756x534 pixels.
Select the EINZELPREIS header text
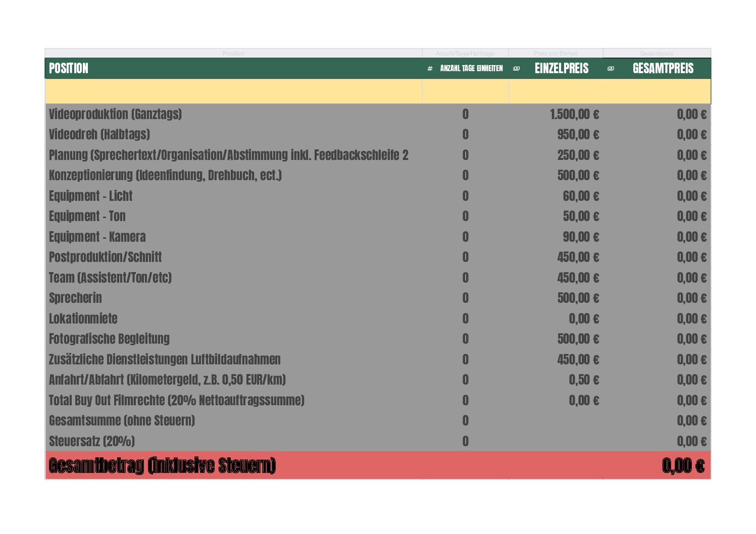(x=561, y=69)
